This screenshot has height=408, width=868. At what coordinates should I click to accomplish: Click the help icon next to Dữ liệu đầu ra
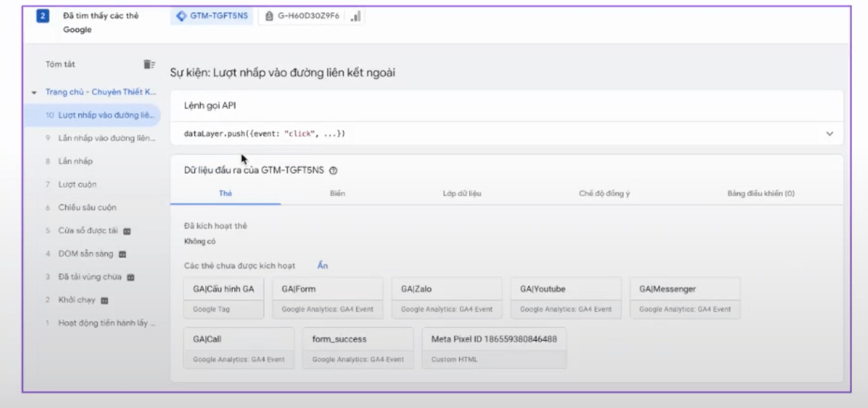[x=333, y=170]
